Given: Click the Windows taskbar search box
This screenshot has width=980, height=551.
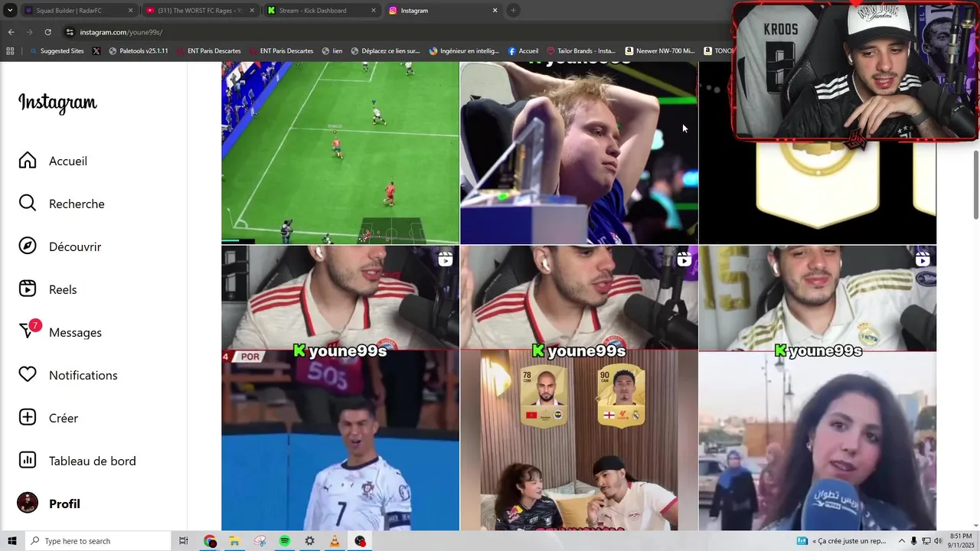Looking at the screenshot, I should pyautogui.click(x=97, y=541).
